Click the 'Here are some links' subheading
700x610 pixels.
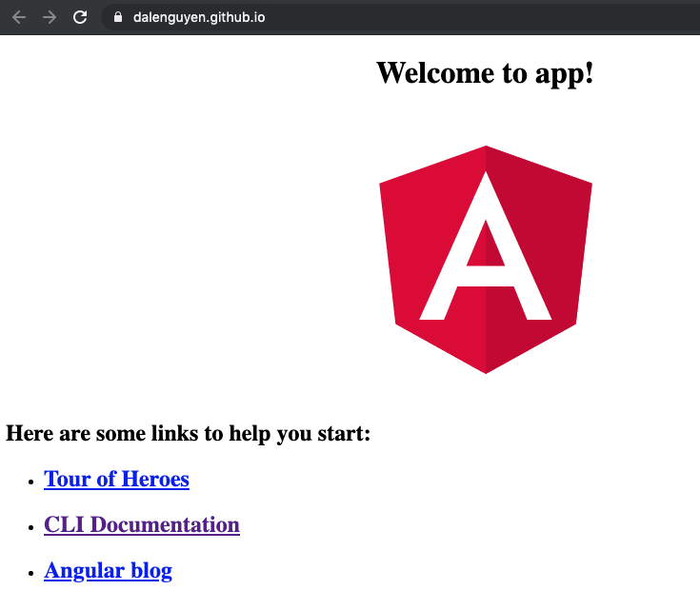click(x=188, y=433)
